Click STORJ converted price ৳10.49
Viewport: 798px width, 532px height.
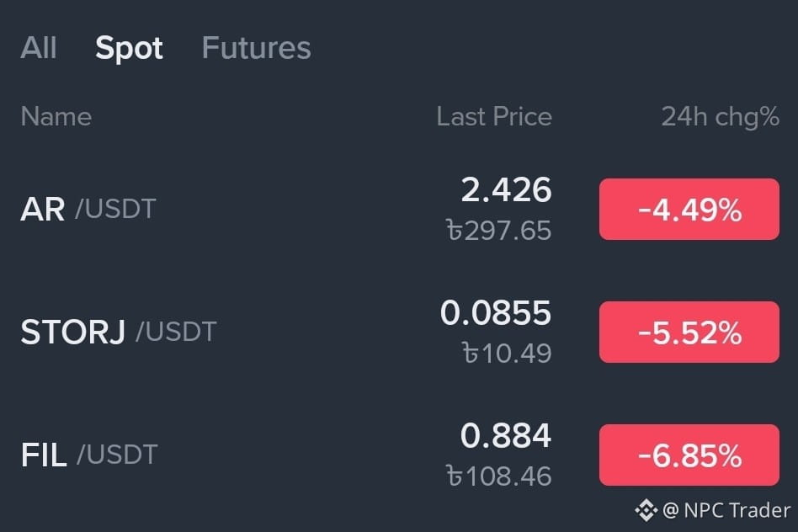tap(507, 353)
